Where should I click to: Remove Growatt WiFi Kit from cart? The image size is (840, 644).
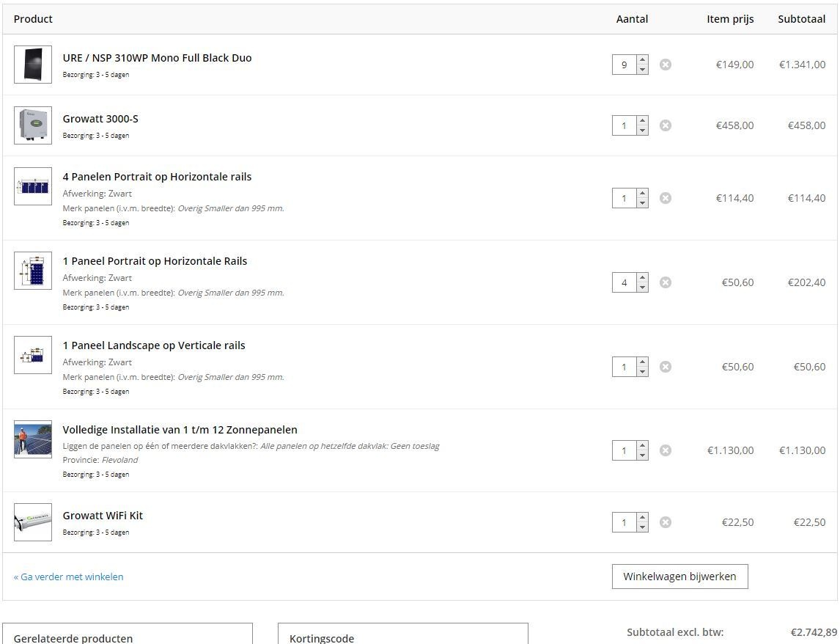(665, 522)
